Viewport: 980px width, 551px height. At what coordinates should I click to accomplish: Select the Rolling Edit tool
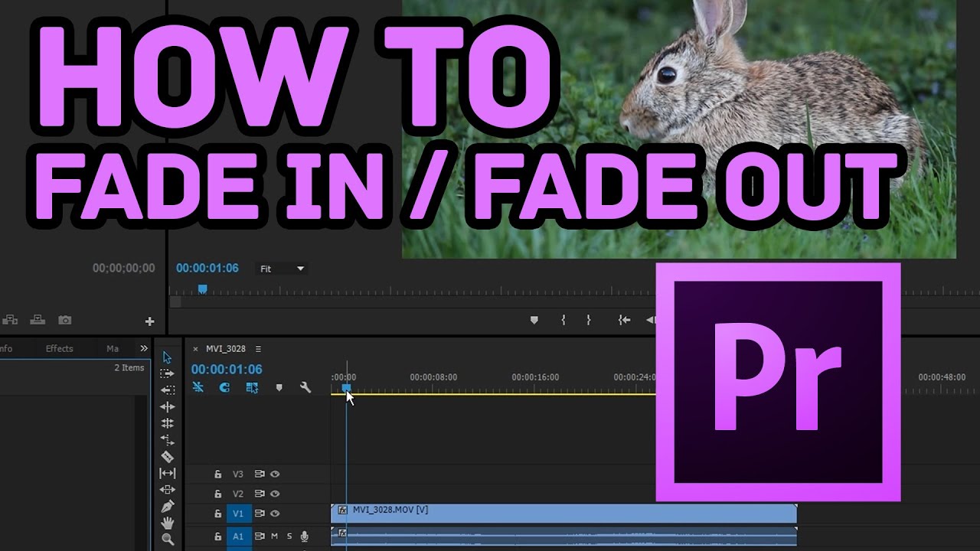(168, 423)
